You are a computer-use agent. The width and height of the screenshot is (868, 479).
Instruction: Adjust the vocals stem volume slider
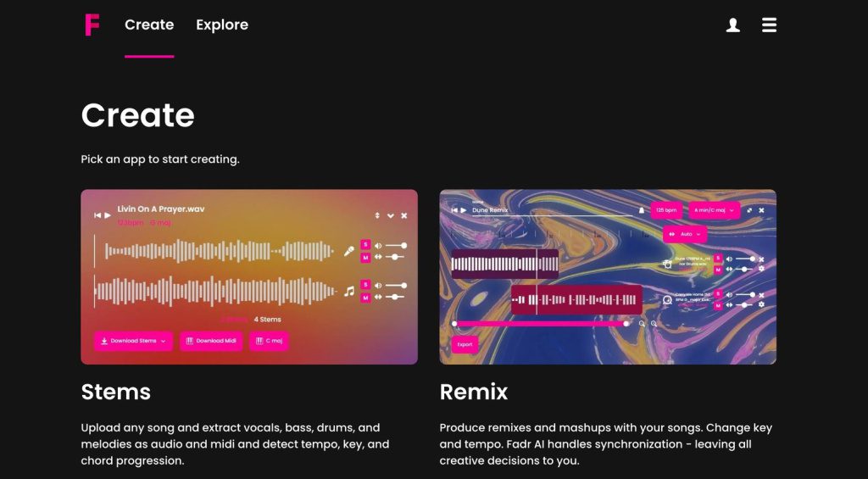click(x=396, y=245)
